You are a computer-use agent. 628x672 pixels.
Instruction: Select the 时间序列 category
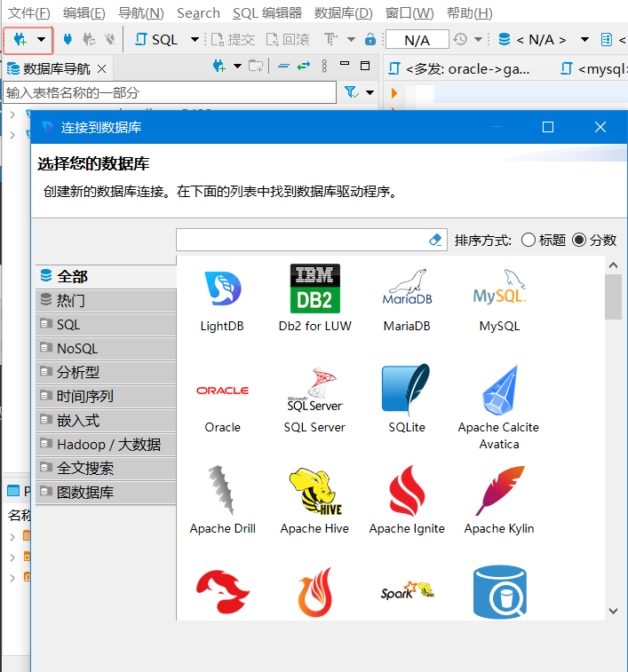click(x=106, y=397)
